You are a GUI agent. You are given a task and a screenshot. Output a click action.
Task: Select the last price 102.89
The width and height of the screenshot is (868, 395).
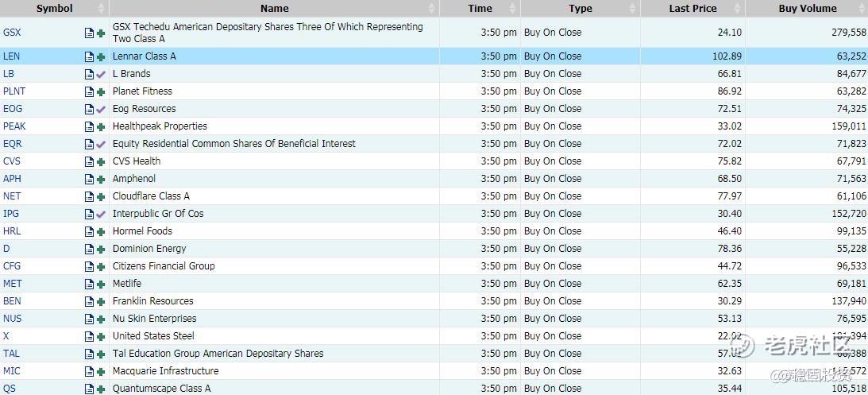pos(726,56)
